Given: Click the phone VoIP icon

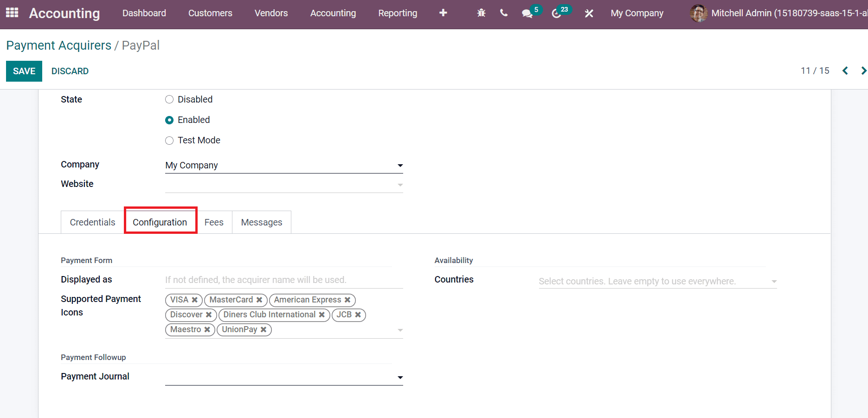Looking at the screenshot, I should click(504, 13).
